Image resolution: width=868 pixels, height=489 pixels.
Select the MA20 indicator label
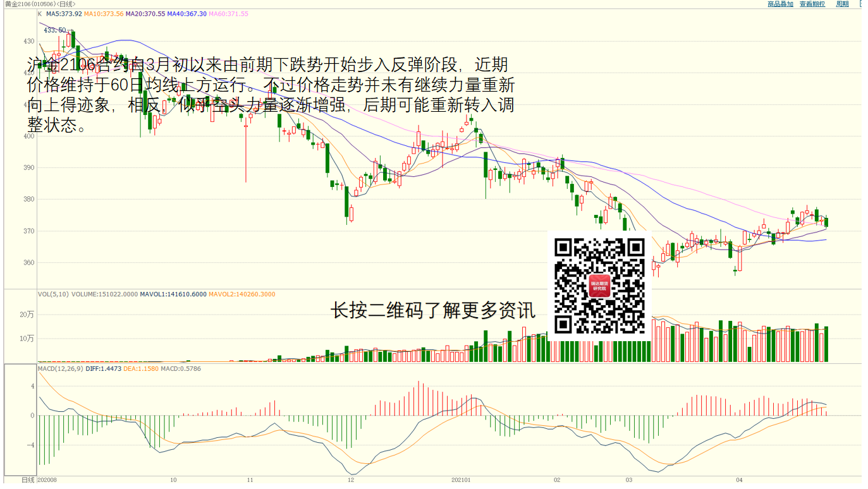coord(145,14)
